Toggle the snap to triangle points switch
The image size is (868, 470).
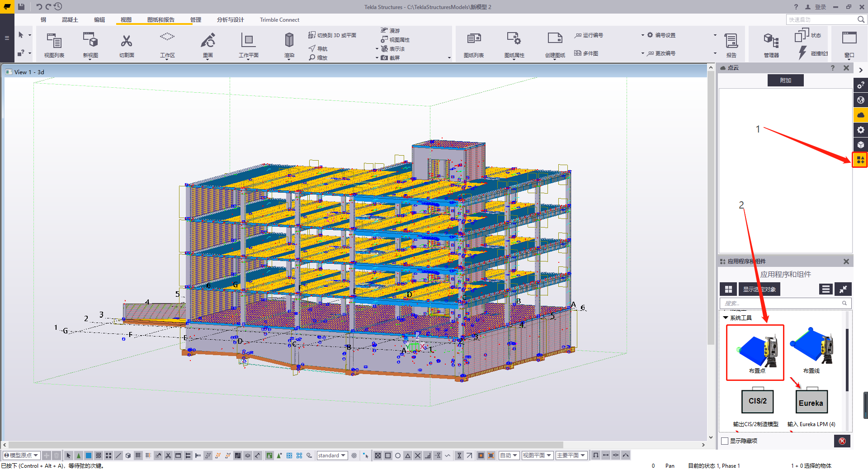[408, 456]
